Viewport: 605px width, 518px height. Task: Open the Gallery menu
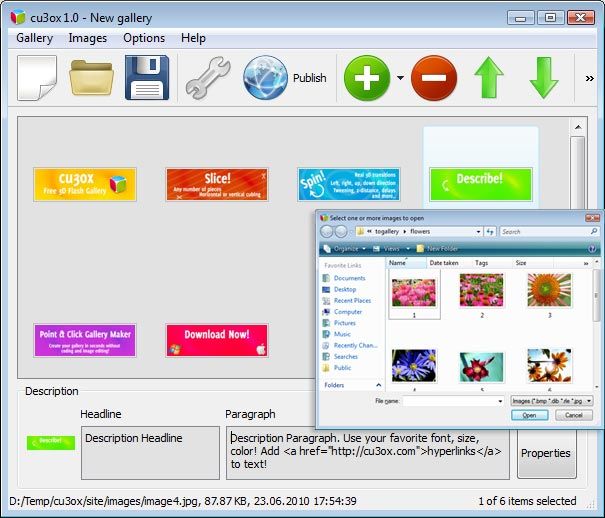coord(34,38)
